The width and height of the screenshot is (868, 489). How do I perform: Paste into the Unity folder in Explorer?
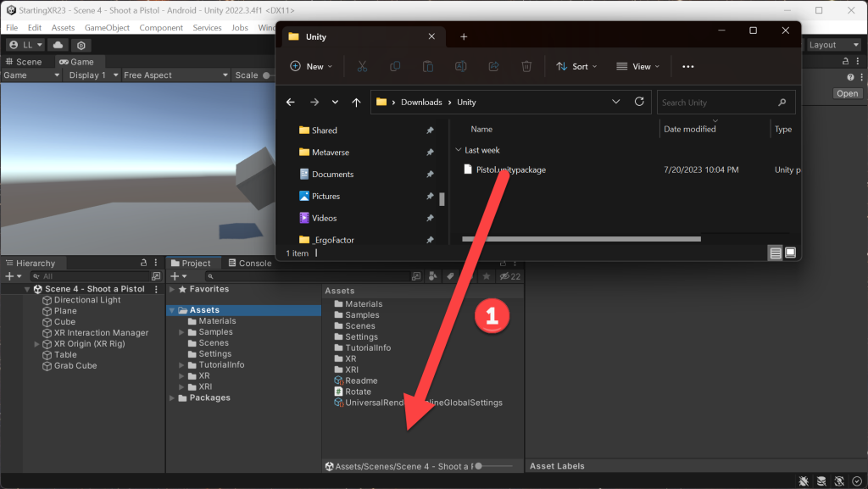[x=428, y=66]
